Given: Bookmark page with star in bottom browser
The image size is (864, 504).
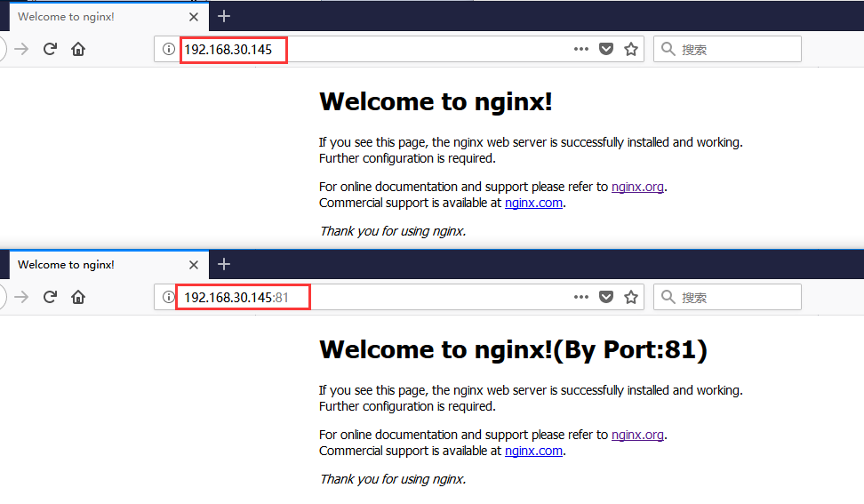Looking at the screenshot, I should tap(631, 297).
